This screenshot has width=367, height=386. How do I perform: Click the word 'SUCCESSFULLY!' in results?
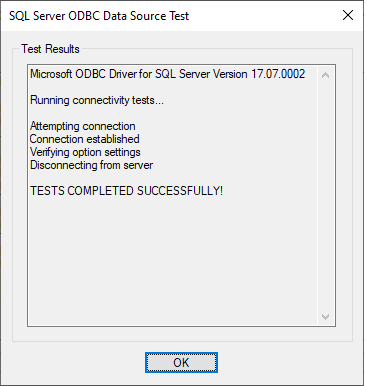180,191
